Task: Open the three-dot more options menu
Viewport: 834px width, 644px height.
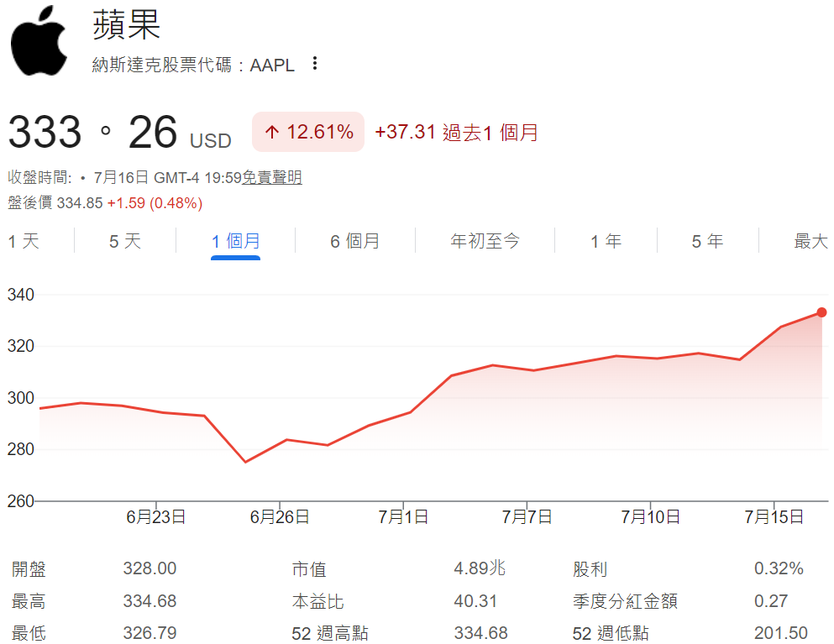Action: 315,63
